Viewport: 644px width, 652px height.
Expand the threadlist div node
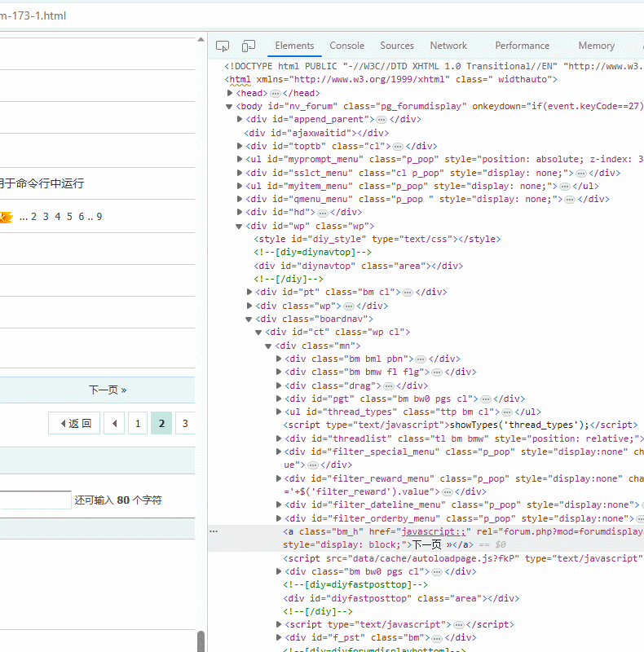279,438
